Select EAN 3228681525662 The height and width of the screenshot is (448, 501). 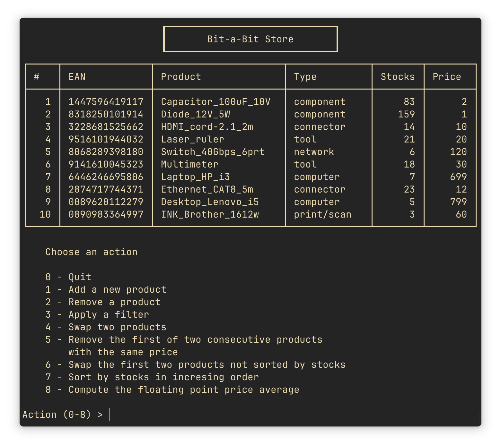point(106,127)
